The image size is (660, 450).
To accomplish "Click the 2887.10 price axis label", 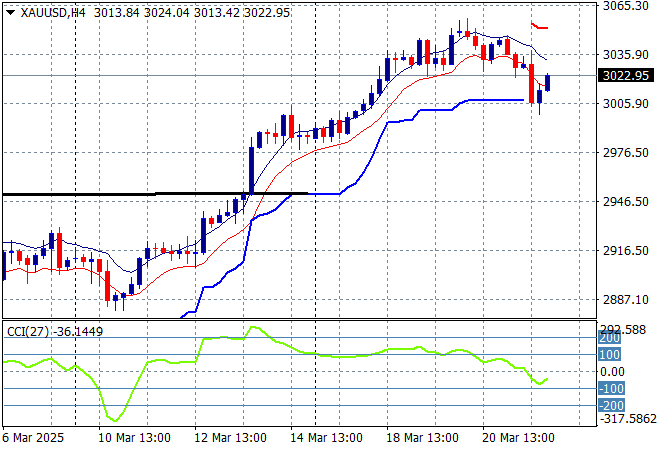I will click(x=625, y=300).
